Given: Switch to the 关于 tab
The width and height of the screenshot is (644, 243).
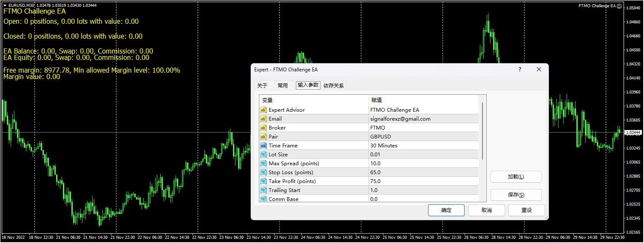Looking at the screenshot, I should [262, 85].
